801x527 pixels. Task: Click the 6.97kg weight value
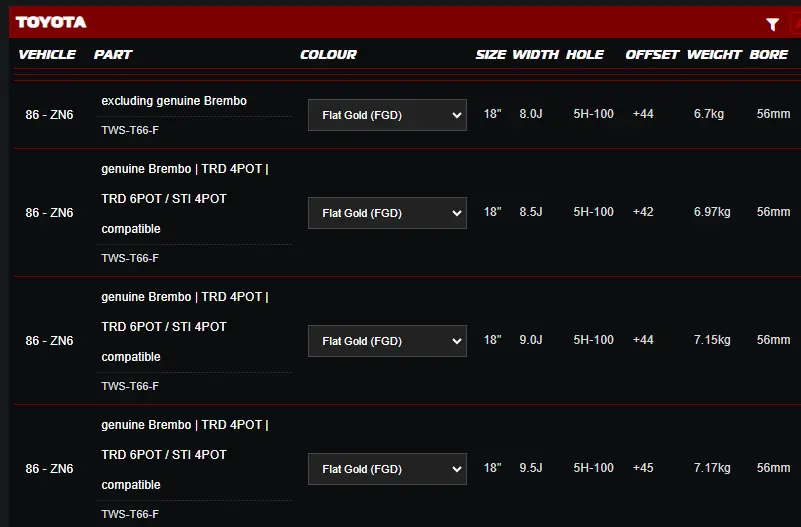click(712, 212)
